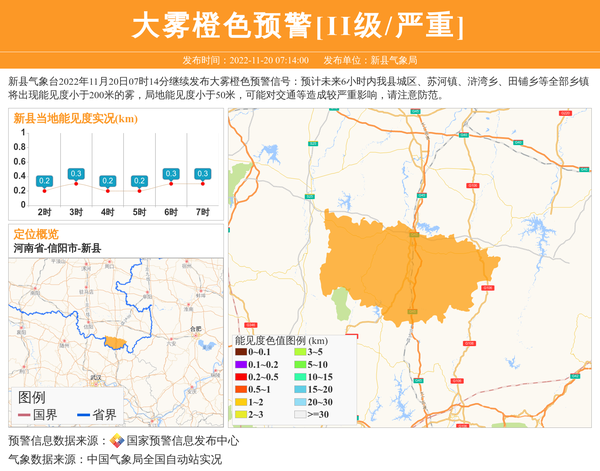The height and width of the screenshot is (471, 600).
Task: Click the 0.2 label at 2时
Action: click(44, 181)
